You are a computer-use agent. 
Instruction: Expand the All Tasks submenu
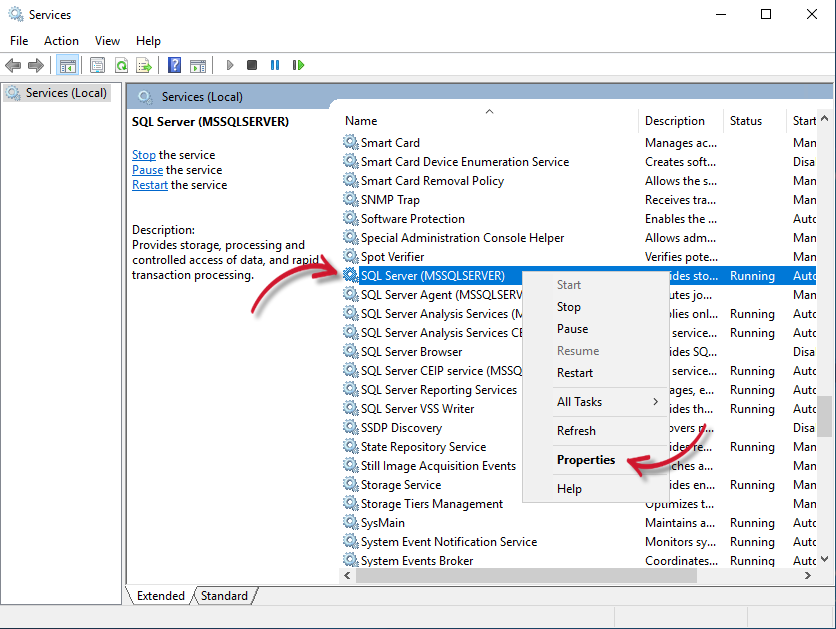[581, 402]
